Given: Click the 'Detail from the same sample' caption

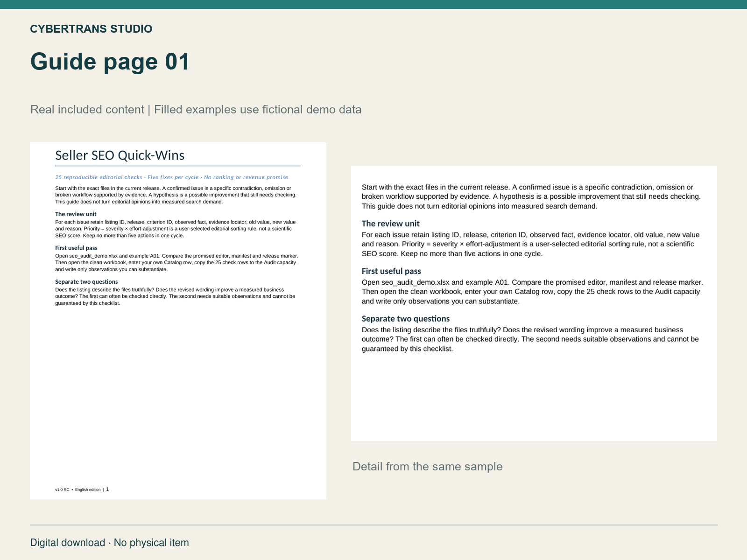Looking at the screenshot, I should (x=427, y=467).
